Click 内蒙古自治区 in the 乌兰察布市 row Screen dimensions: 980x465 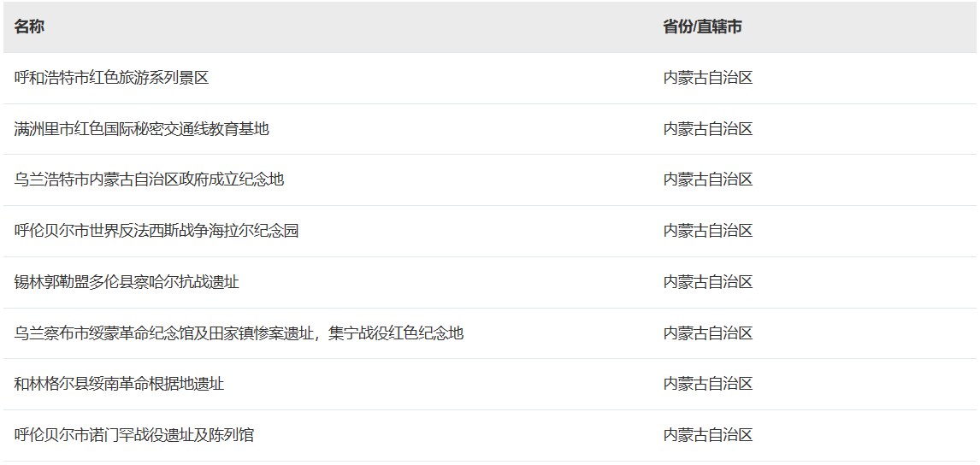pos(708,333)
